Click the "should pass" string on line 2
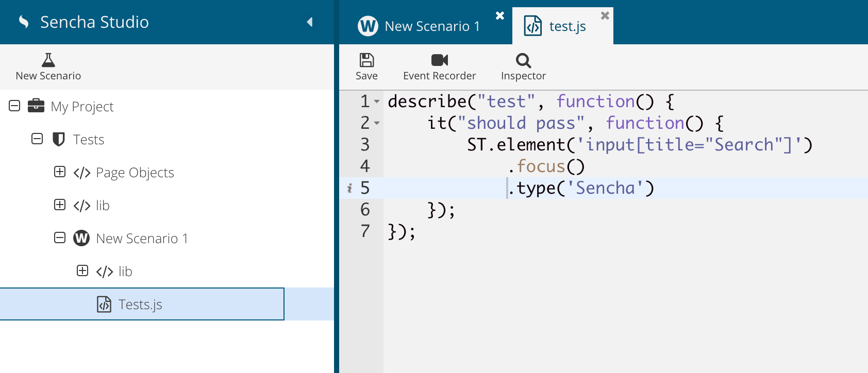The width and height of the screenshot is (868, 373). (x=521, y=123)
